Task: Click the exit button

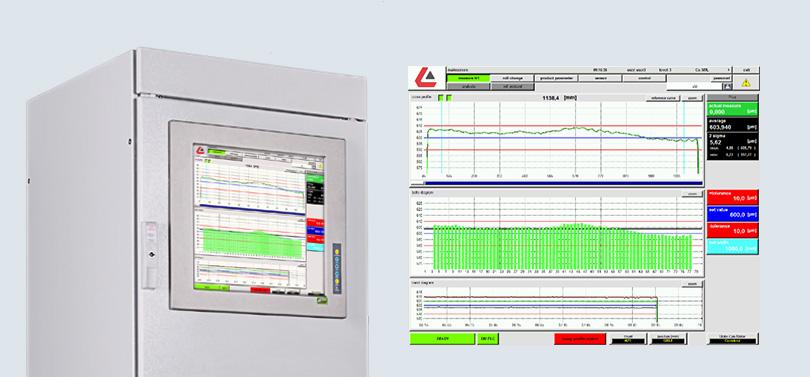Action: pos(746,70)
